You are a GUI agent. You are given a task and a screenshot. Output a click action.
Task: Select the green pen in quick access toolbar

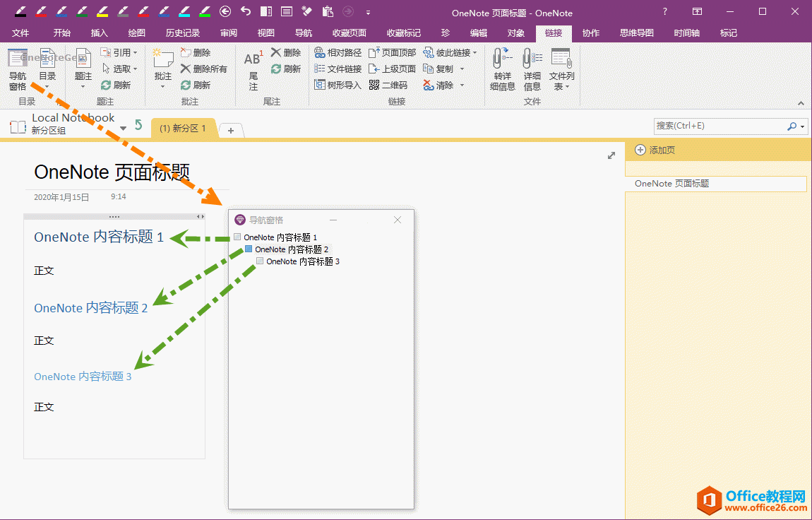[83, 11]
